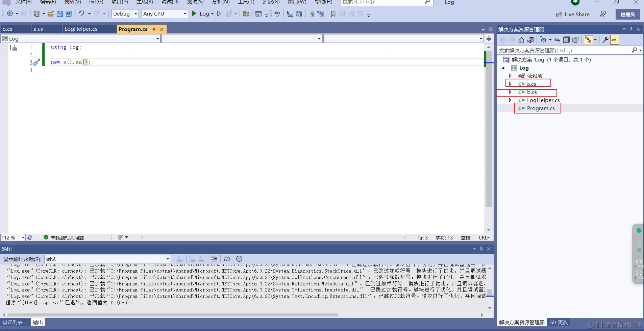Click the 管理员 button

click(627, 14)
